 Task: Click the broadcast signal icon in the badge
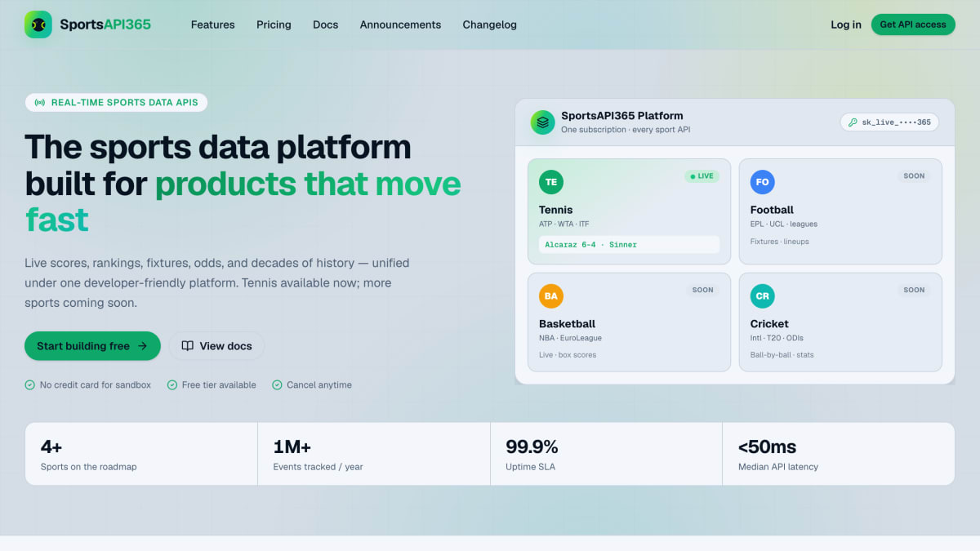pyautogui.click(x=40, y=103)
